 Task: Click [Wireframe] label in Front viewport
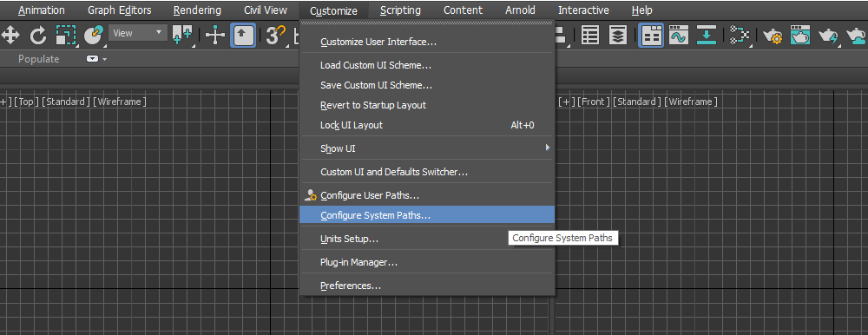pos(691,102)
